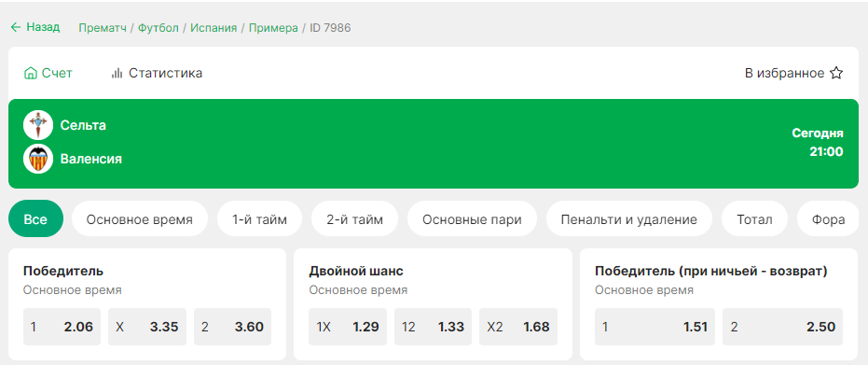Select the Пенальти и удаление filter
868x365 pixels.
(x=628, y=219)
